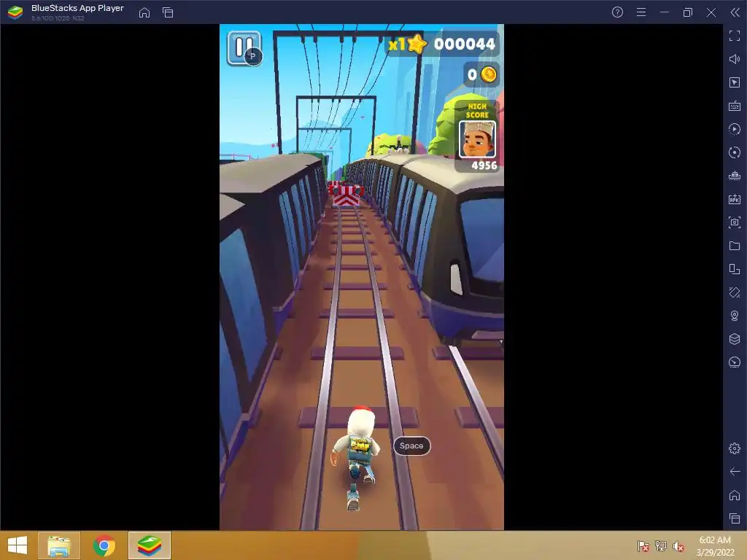Take a screenshot with the capture icon
The width and height of the screenshot is (747, 560).
point(735,222)
